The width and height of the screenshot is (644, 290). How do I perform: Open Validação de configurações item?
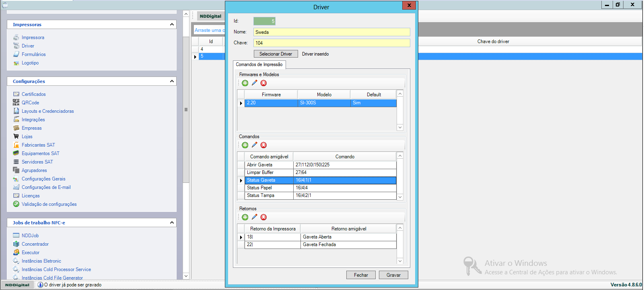[49, 204]
